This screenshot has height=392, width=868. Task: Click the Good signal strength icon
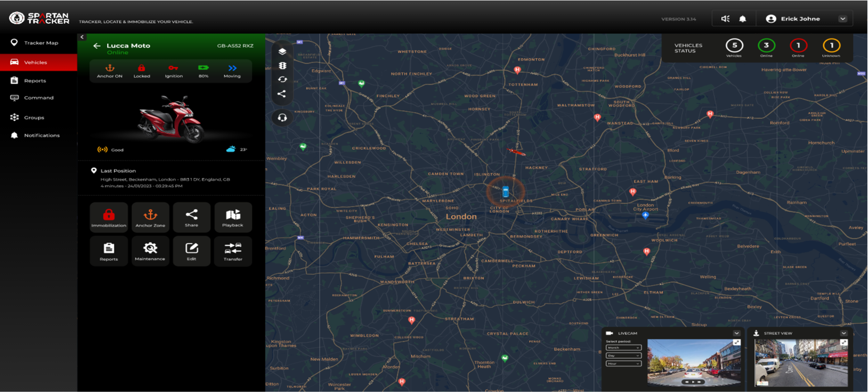(x=103, y=149)
